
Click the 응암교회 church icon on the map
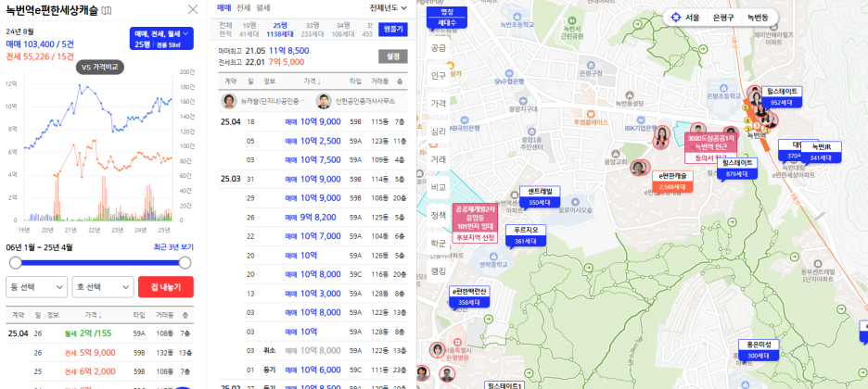614,153
